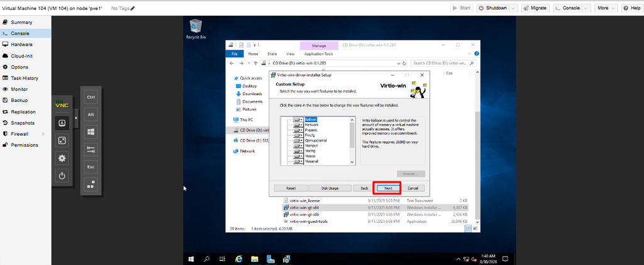Edit tags with the pencil icon

click(x=133, y=8)
